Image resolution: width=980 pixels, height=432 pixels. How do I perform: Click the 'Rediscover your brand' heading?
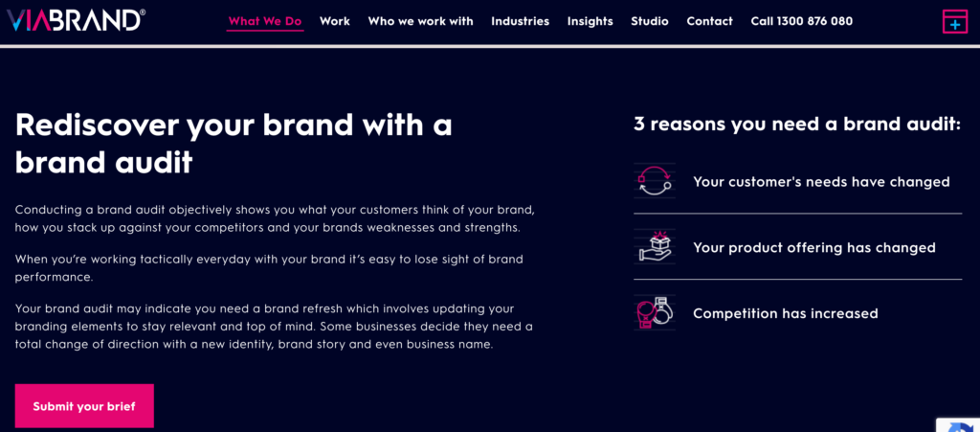coord(234,143)
